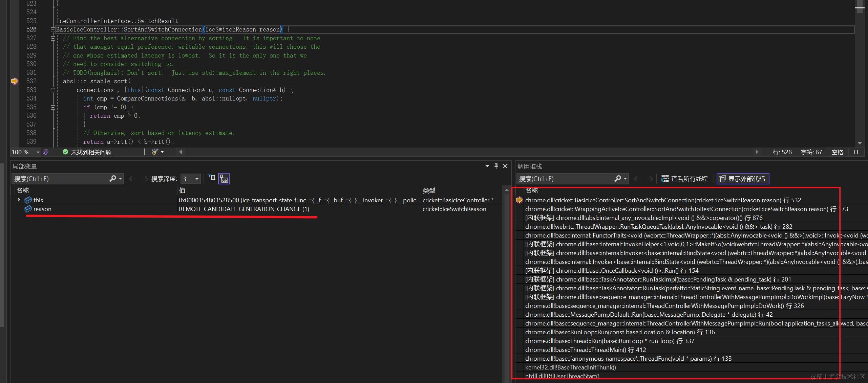Pin the Locals panel with pushpin icon
Viewport: 868px width, 383px height.
pos(496,166)
